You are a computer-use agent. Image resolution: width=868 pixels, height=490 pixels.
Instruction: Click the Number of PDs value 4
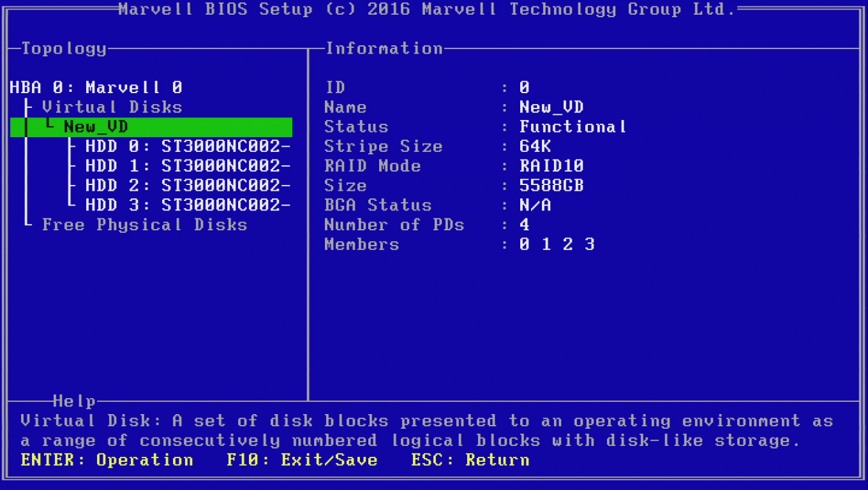pos(525,225)
